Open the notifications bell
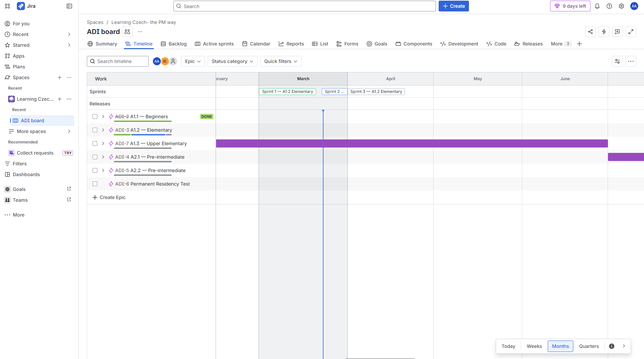Viewport: 644px width, 359px height. tap(597, 6)
